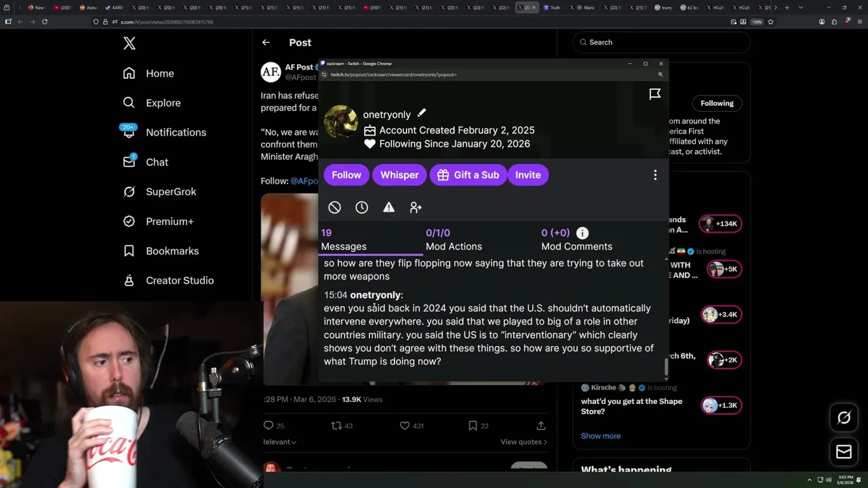Click the zoom magnifier icon in popout address bar
868x488 pixels.
point(660,75)
